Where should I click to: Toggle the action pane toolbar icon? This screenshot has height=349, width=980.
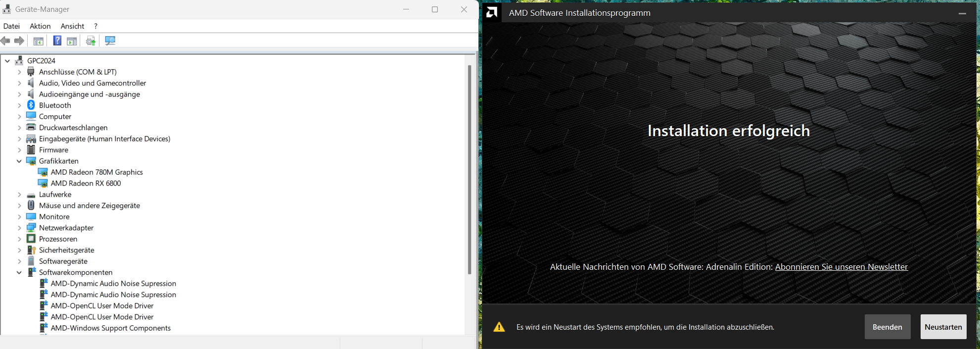point(72,41)
